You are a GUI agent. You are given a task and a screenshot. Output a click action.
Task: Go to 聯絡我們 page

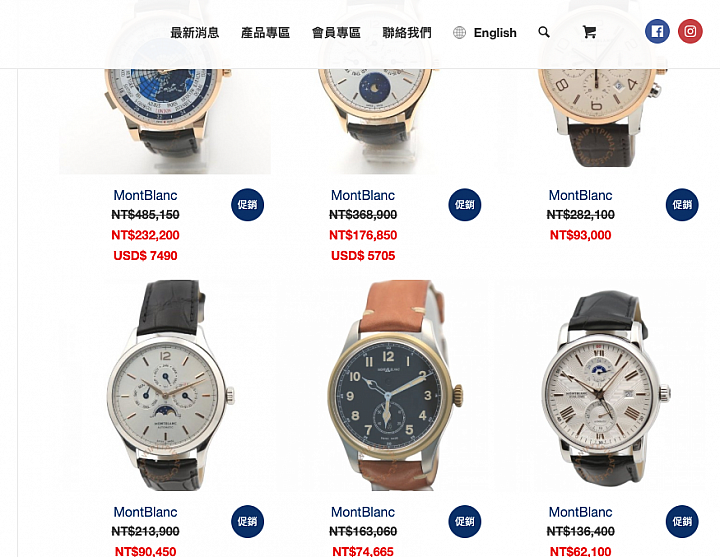pos(407,33)
